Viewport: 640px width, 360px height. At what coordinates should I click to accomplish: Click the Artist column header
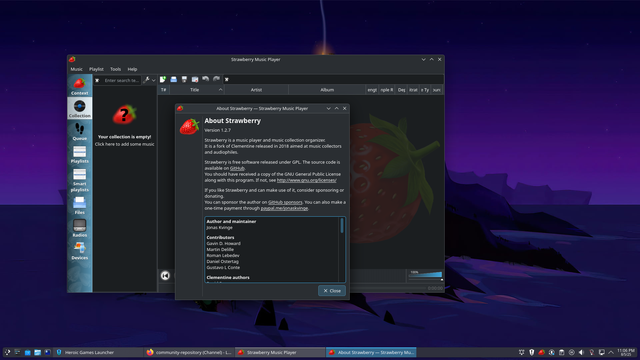coord(256,90)
